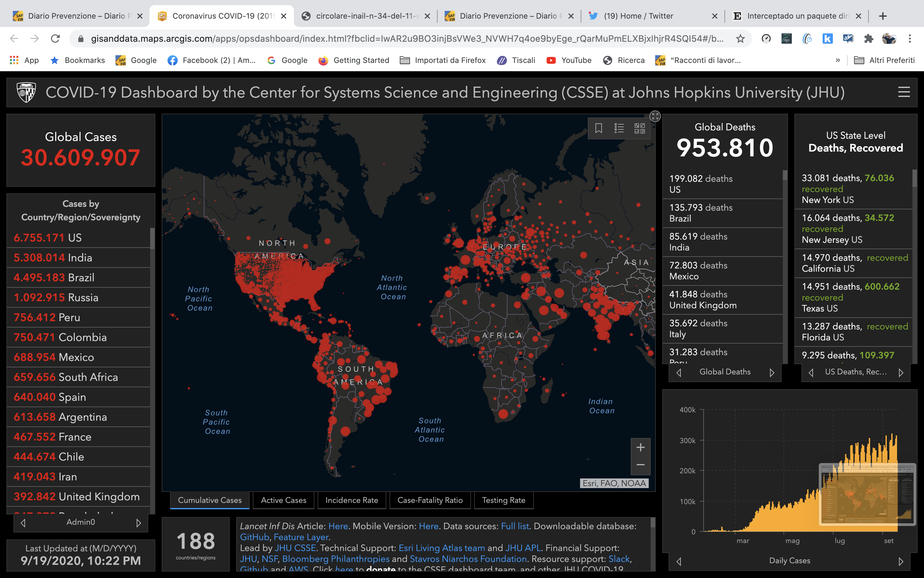Screen dimensions: 924x578
Task: Open Importati da Firefox bookmarks folder
Action: tap(443, 60)
